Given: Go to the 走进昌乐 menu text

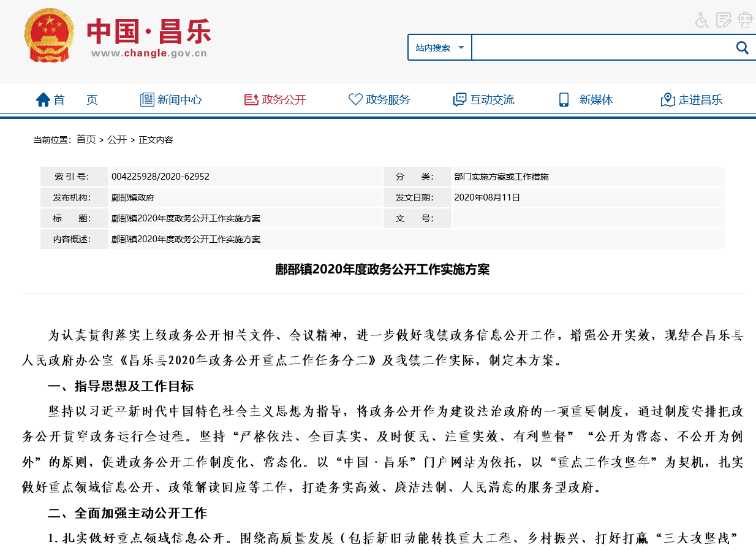Looking at the screenshot, I should pyautogui.click(x=700, y=100).
